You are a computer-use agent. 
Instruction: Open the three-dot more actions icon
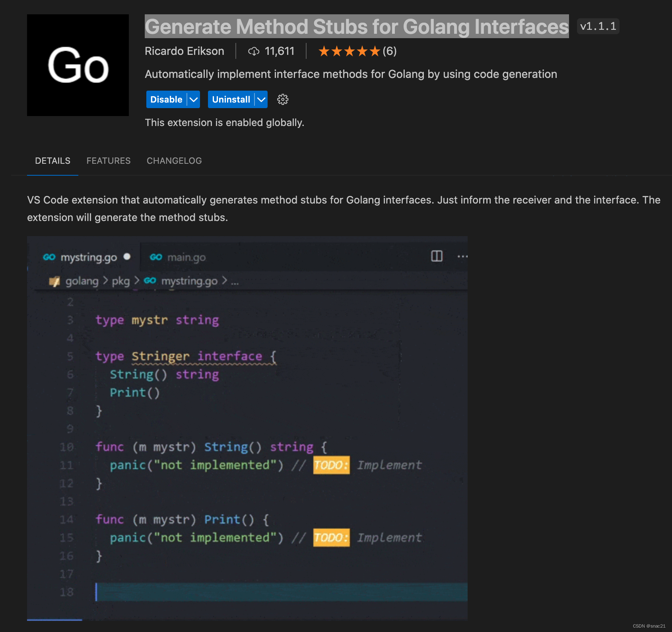tap(462, 256)
